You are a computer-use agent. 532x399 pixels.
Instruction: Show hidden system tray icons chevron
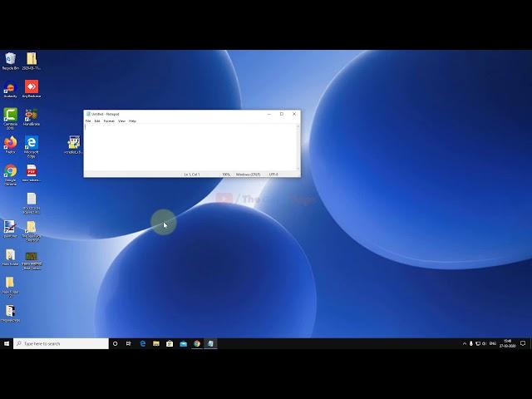tap(465, 343)
